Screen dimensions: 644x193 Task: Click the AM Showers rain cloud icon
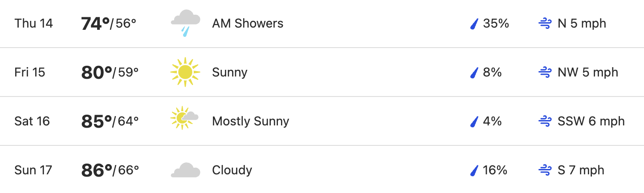185,24
